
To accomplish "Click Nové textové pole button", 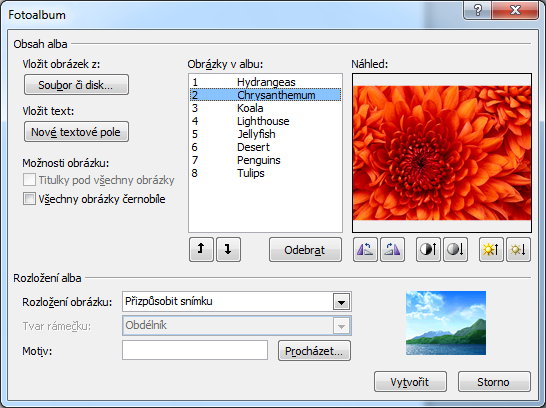I will [x=76, y=132].
